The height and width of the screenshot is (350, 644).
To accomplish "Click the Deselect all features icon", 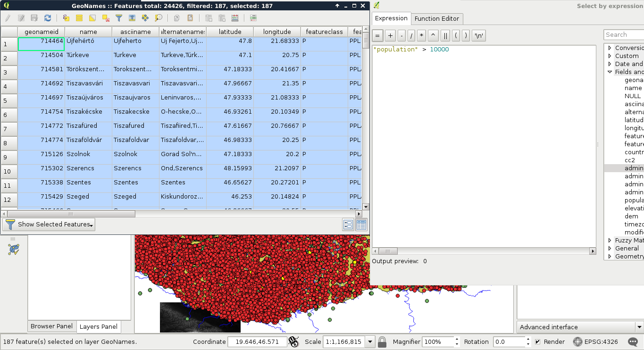I will click(x=106, y=18).
